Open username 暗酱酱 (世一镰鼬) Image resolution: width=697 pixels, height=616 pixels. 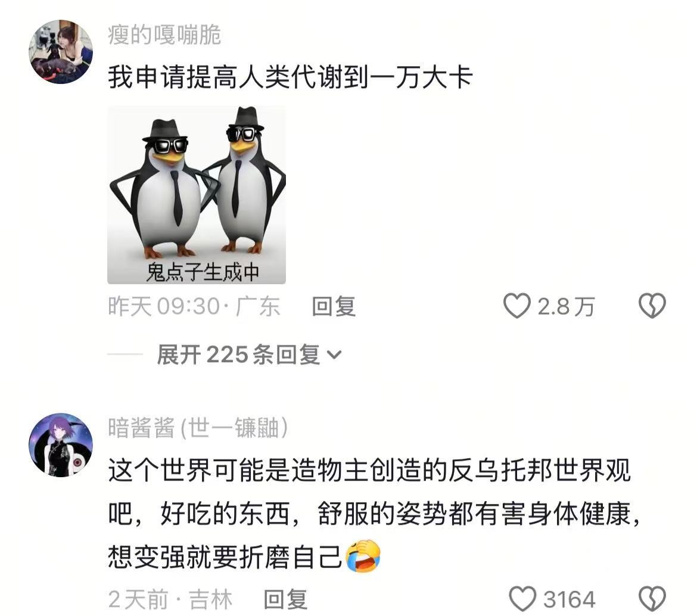coord(198,428)
